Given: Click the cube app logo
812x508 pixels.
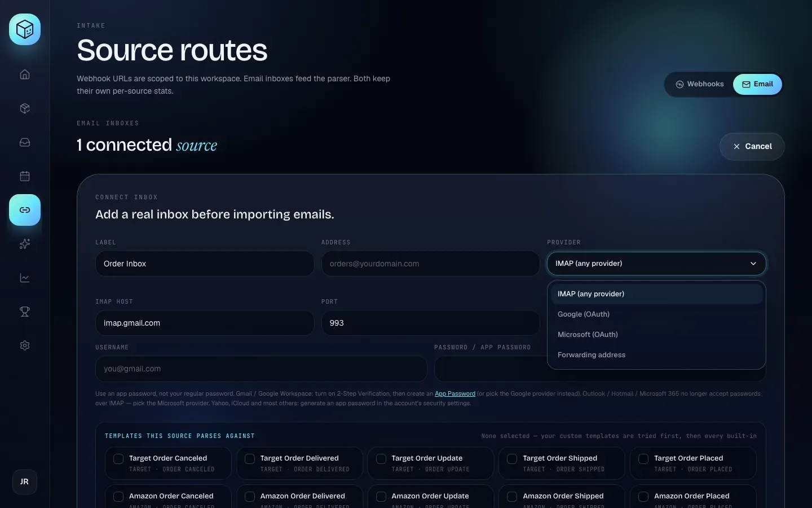Looking at the screenshot, I should (25, 29).
